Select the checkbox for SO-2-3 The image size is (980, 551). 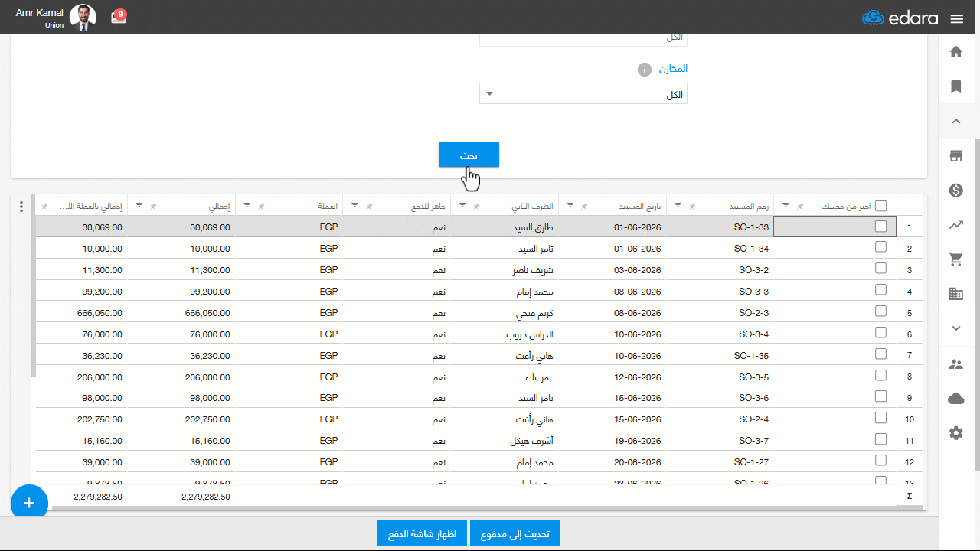[880, 311]
